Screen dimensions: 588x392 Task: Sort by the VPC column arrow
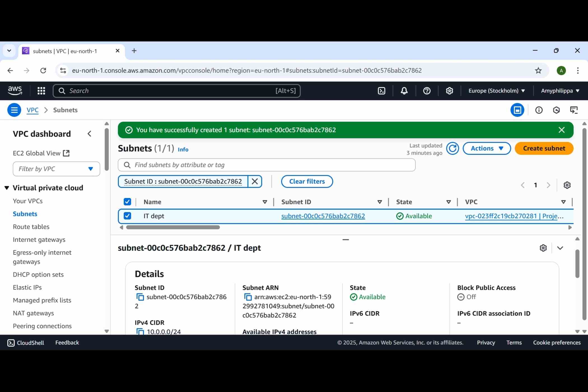(x=563, y=202)
